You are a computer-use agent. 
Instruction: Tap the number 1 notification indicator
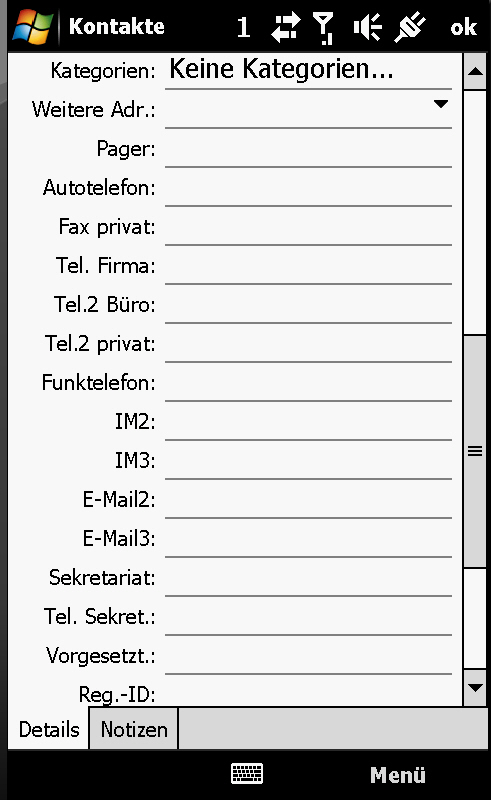coord(243,27)
